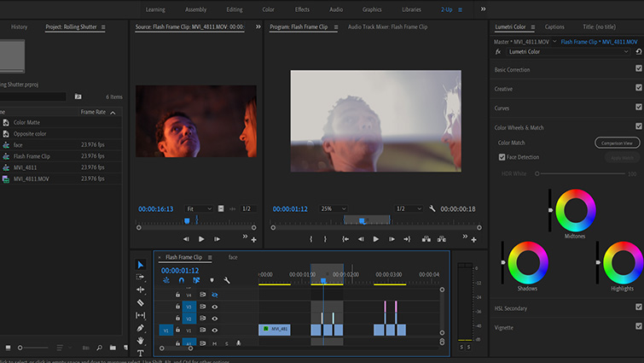Image resolution: width=644 pixels, height=363 pixels.
Task: Click the Lift button in Program monitor
Action: tap(426, 239)
